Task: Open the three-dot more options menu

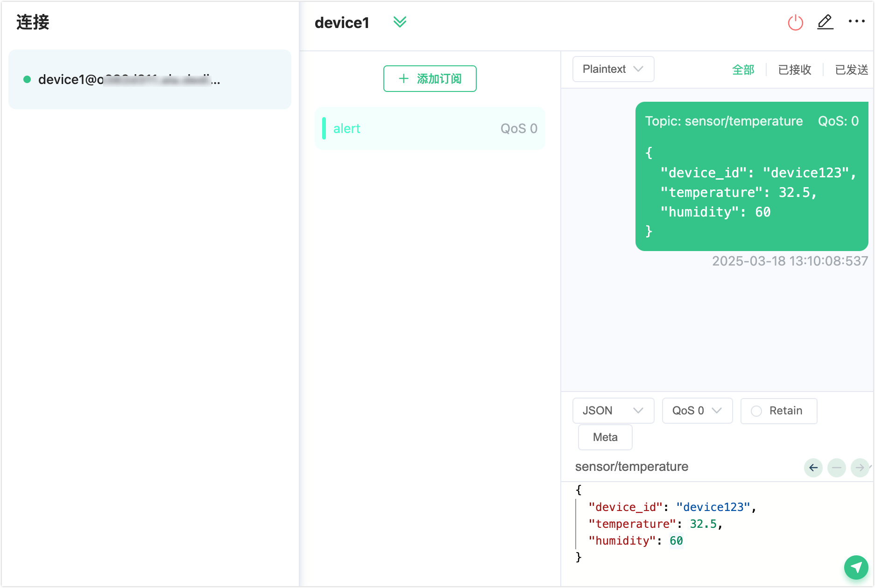Action: click(856, 21)
